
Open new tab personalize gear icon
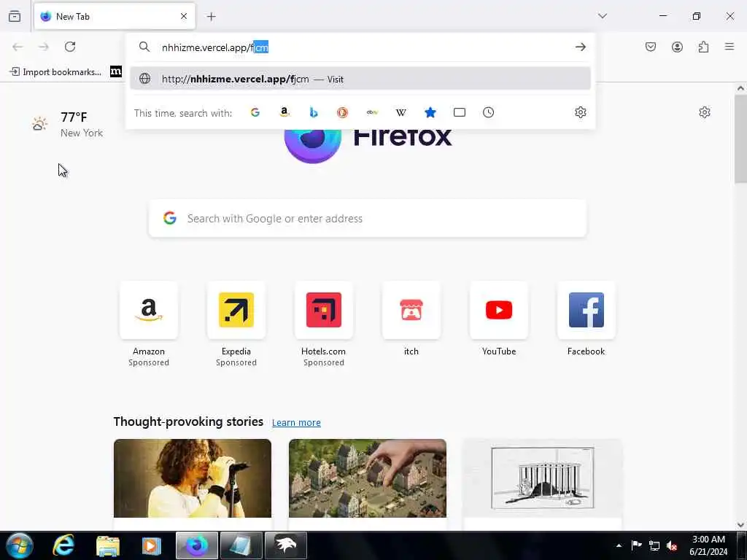[x=705, y=112]
